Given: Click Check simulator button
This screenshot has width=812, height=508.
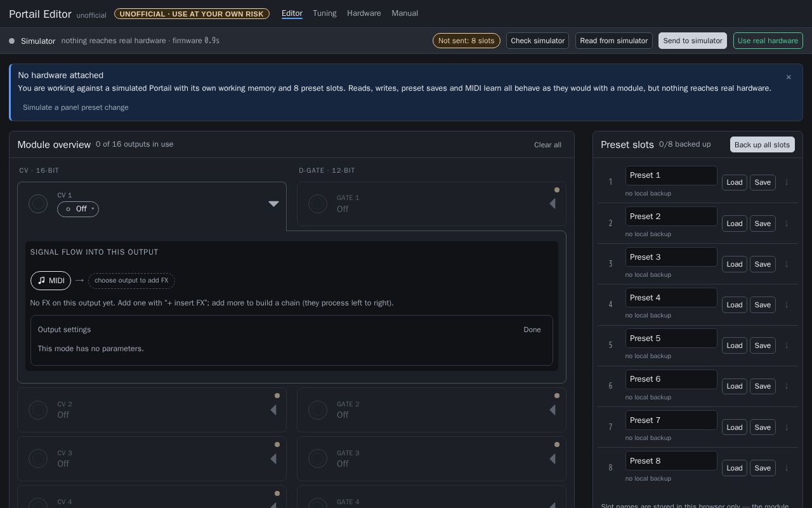Looking at the screenshot, I should click(x=537, y=41).
